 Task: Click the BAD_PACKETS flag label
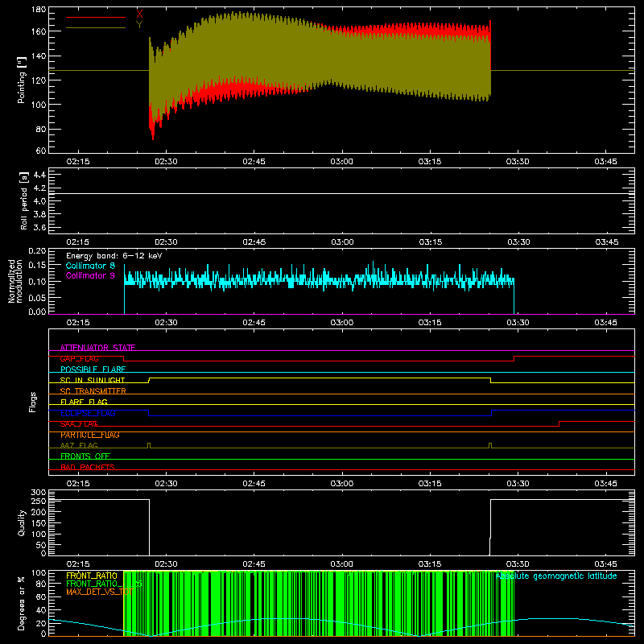coord(88,467)
